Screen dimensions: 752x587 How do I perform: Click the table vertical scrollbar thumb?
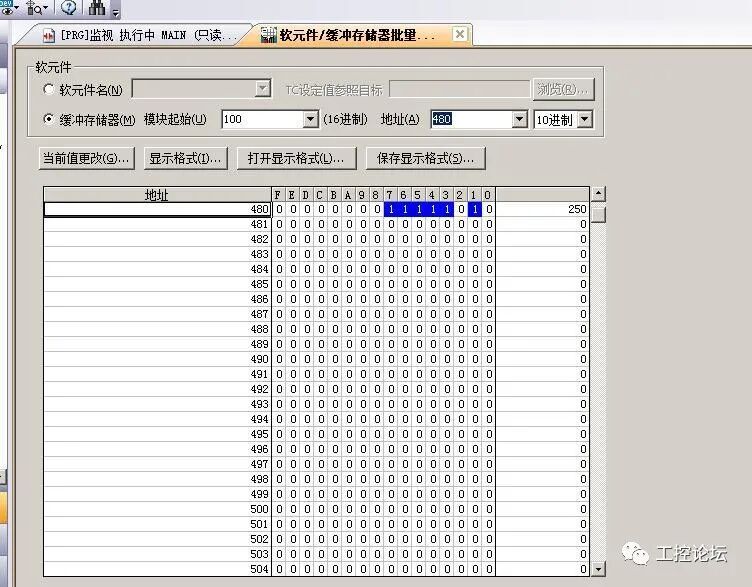pyautogui.click(x=598, y=213)
